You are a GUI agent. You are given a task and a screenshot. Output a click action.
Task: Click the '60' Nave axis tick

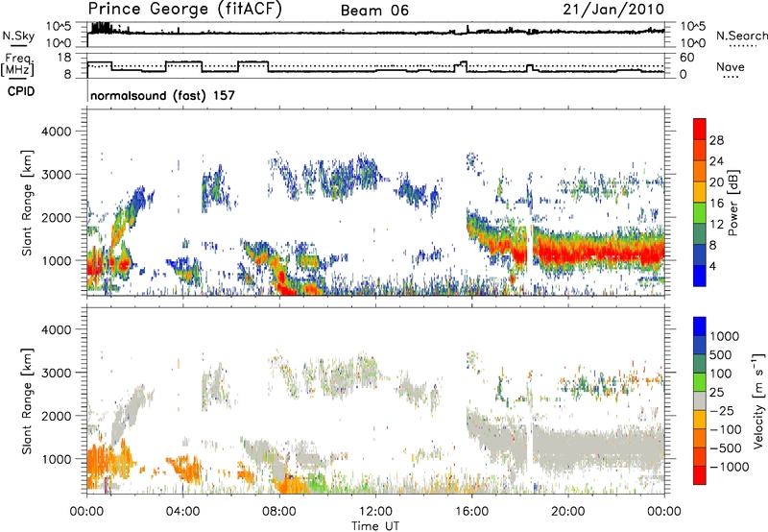point(687,58)
